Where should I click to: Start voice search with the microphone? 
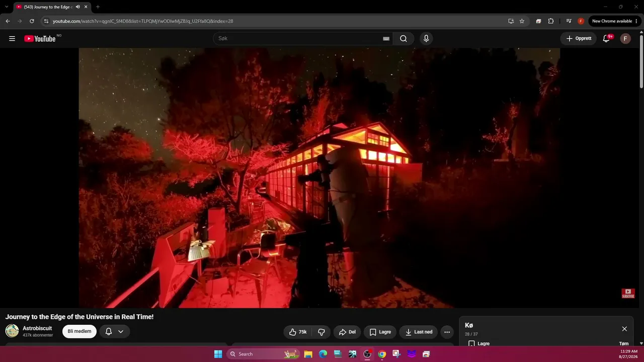point(426,39)
